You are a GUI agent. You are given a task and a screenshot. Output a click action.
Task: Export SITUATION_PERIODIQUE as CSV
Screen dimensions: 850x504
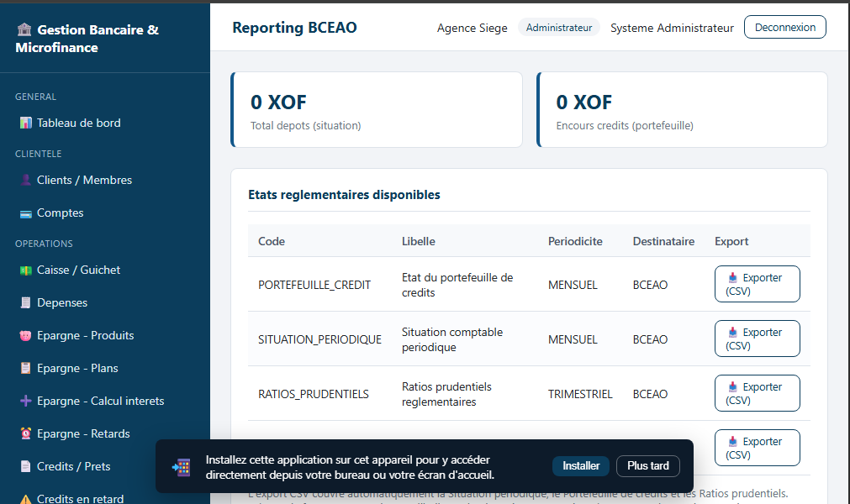click(758, 339)
